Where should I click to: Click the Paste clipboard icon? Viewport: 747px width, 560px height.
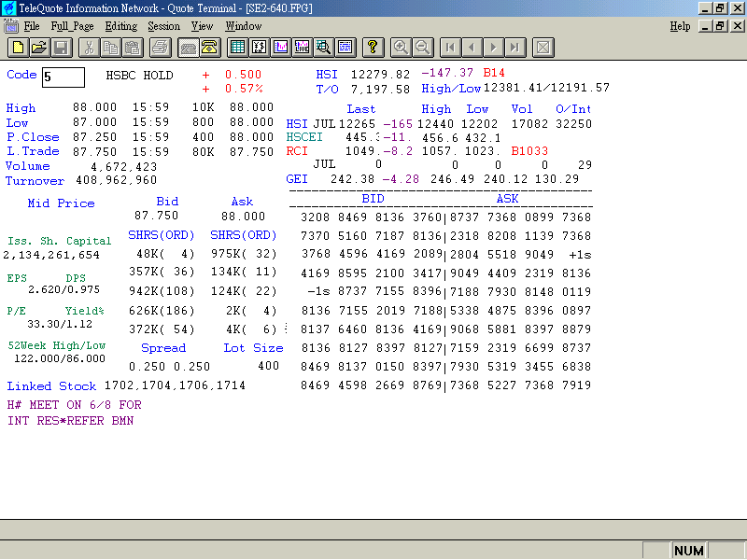click(133, 48)
